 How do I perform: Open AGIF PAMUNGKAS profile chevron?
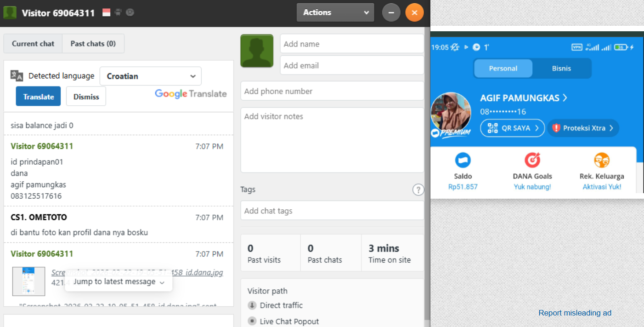click(x=565, y=98)
